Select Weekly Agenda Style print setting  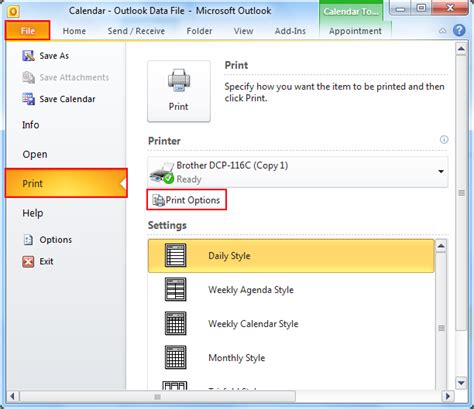click(291, 290)
